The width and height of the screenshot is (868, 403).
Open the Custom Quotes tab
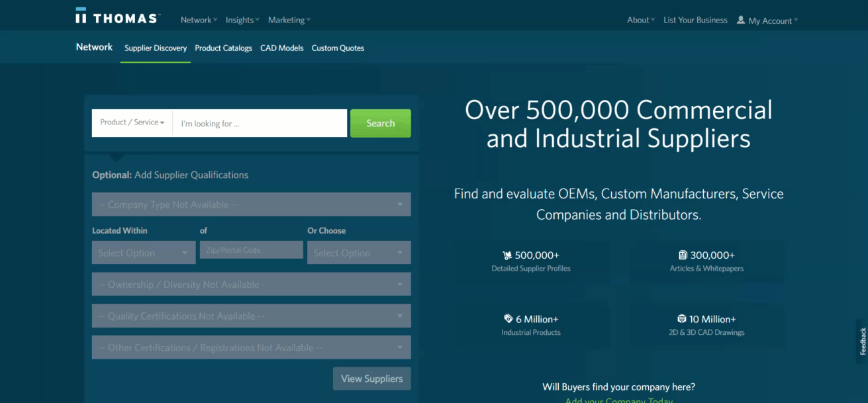(x=338, y=48)
